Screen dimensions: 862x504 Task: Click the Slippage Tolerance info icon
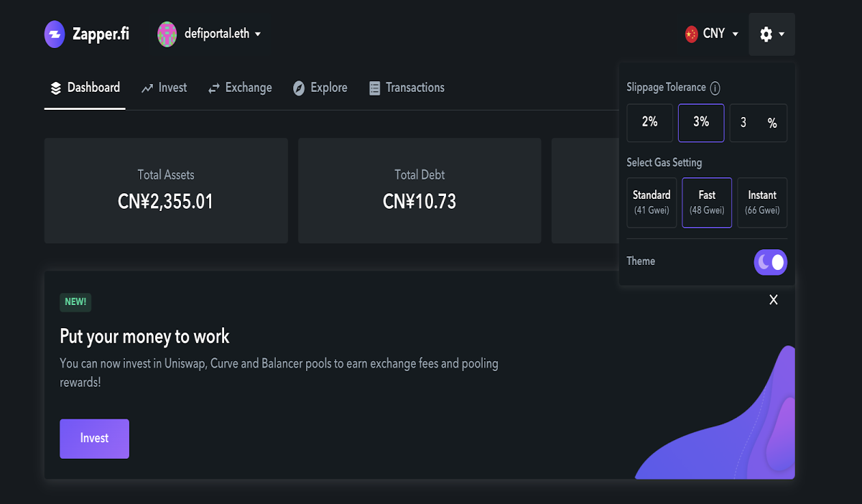[715, 88]
